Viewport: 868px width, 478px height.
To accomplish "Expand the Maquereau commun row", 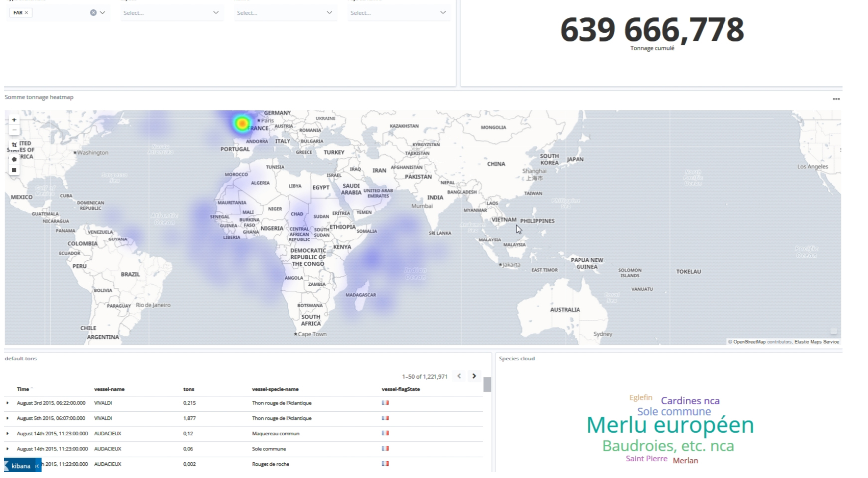I will (x=7, y=434).
